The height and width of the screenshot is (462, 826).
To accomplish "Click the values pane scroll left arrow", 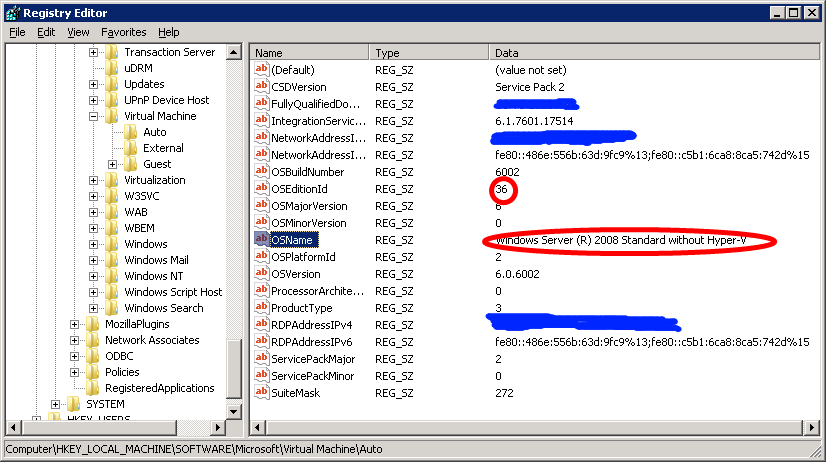I will (257, 427).
